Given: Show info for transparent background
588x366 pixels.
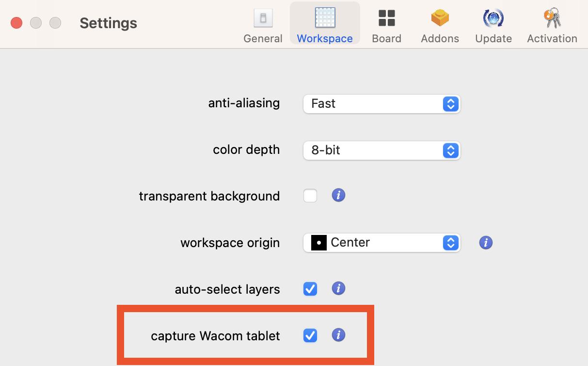Looking at the screenshot, I should (338, 195).
